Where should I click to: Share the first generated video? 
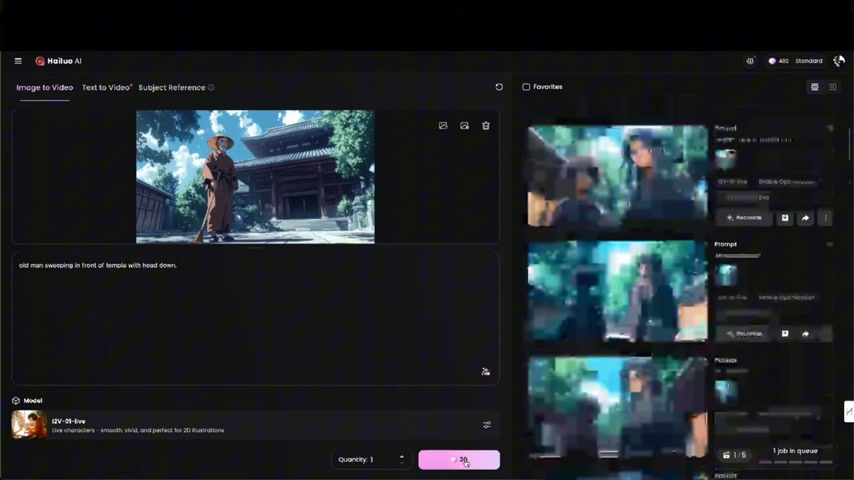tap(805, 218)
